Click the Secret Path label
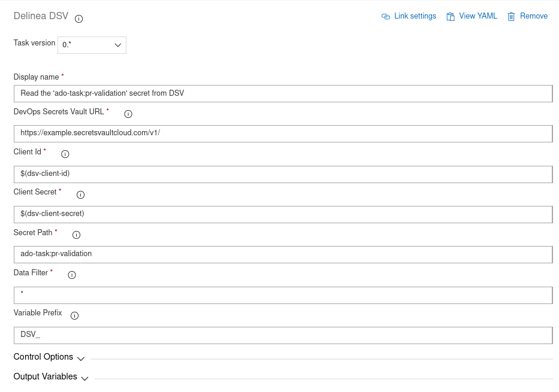 click(x=33, y=232)
